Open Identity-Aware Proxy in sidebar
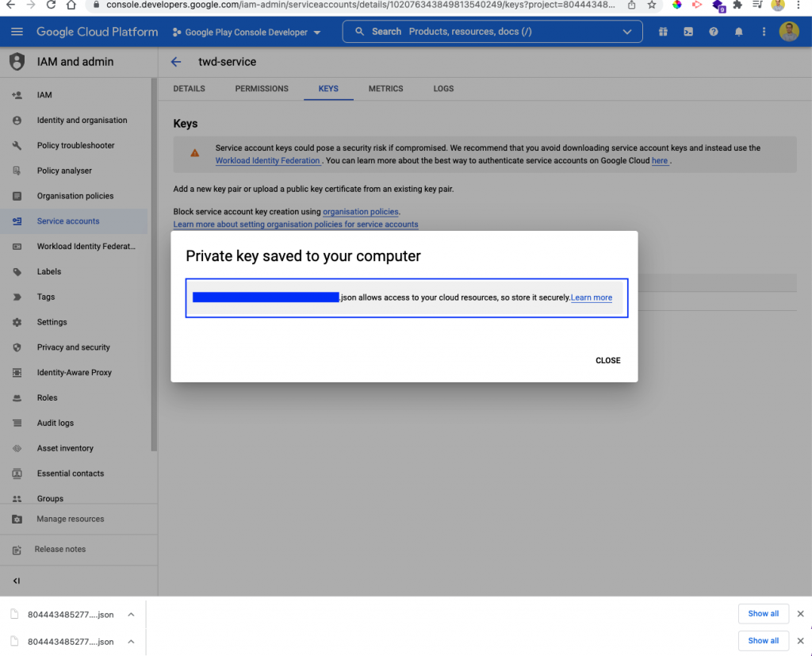Screen dimensions: 812x656 click(x=74, y=373)
